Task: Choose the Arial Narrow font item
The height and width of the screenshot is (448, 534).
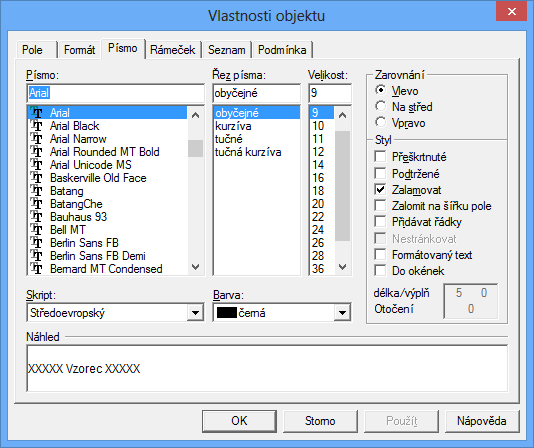Action: (107, 139)
